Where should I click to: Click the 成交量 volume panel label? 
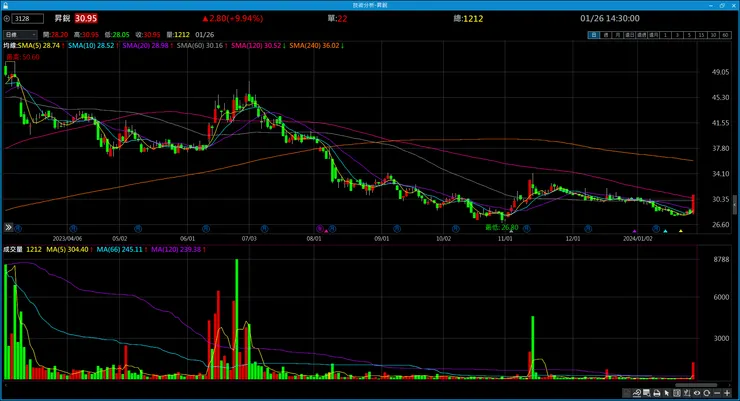coord(13,249)
